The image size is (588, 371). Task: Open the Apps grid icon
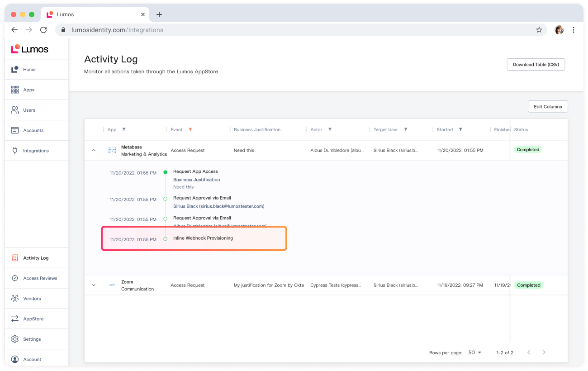click(x=15, y=90)
